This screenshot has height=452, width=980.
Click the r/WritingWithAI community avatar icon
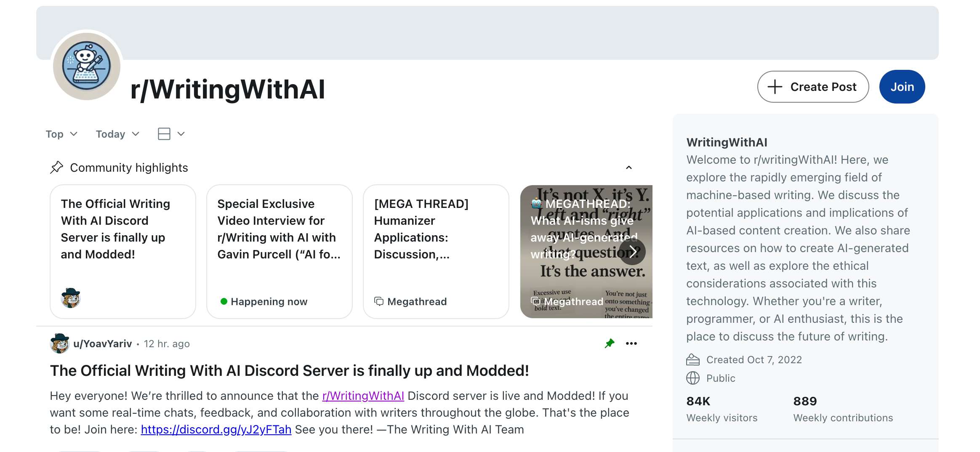pos(87,66)
